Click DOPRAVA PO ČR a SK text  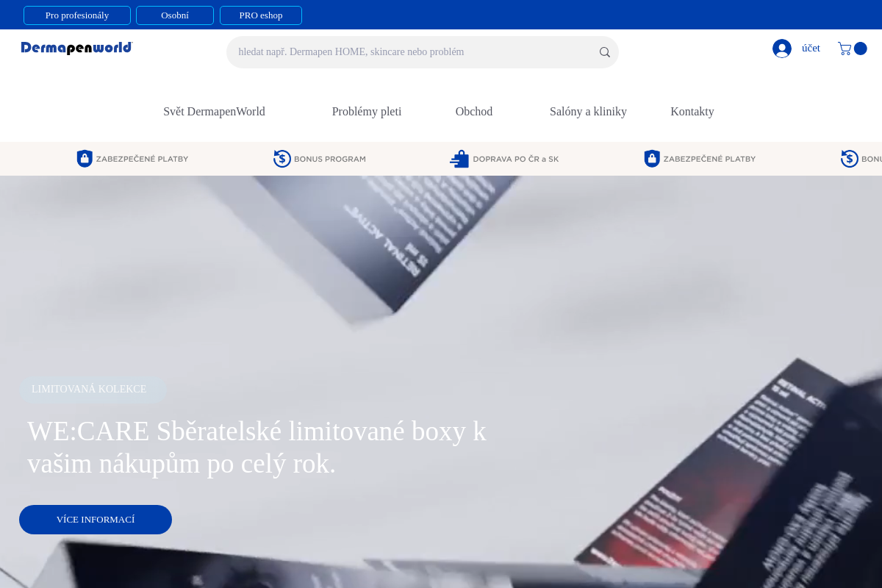pos(516,159)
